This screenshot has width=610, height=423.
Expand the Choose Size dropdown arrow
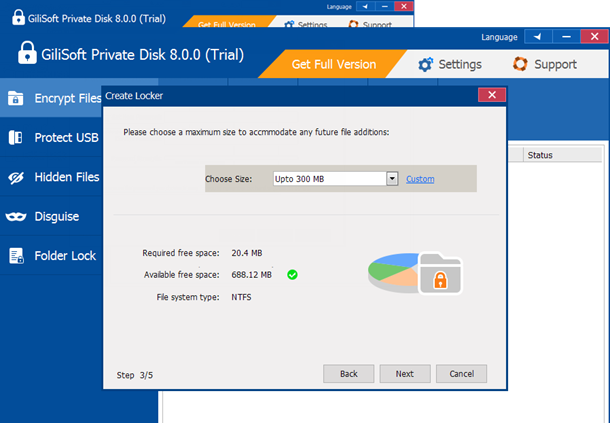[x=392, y=179]
